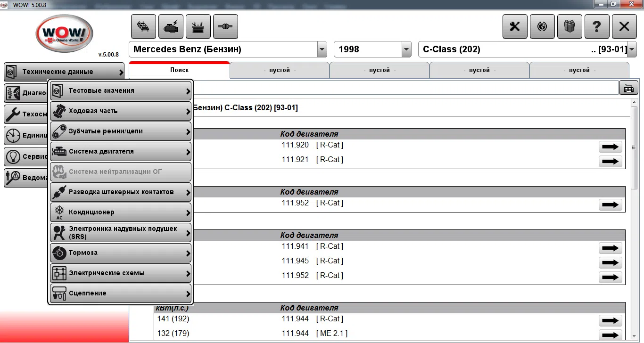Open details arrow for engine 111.944 ME 2.1
644x343 pixels.
tap(610, 335)
